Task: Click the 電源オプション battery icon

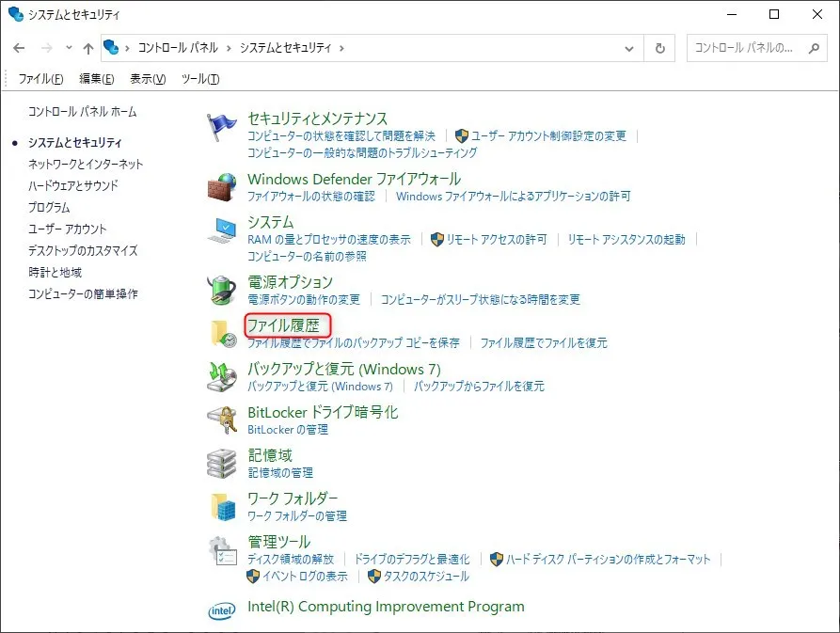Action: pyautogui.click(x=222, y=290)
